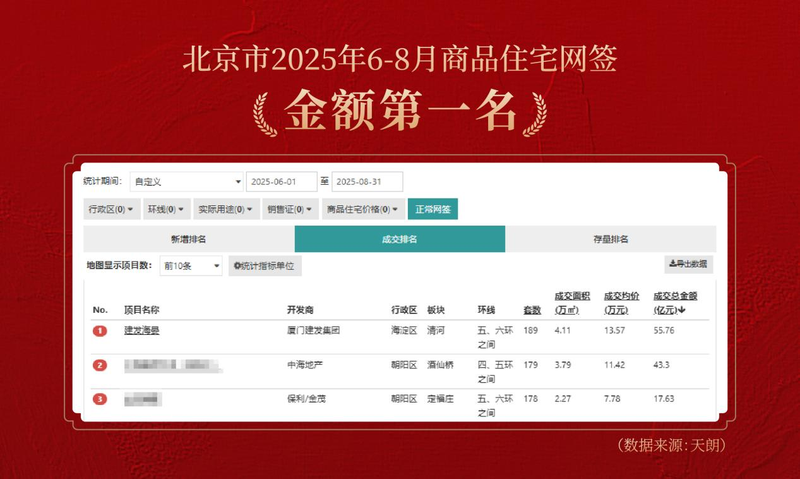Click the red rank 2 badge
The image size is (800, 479).
point(100,365)
